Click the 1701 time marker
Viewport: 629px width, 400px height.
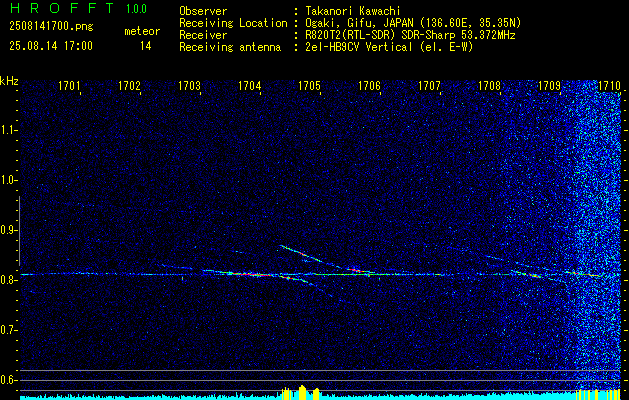[x=69, y=86]
